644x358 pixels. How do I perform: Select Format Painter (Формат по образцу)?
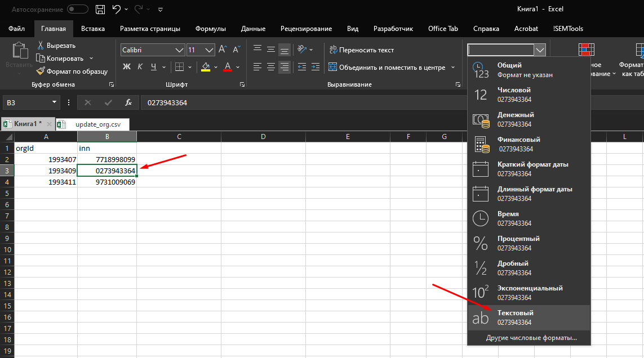pyautogui.click(x=71, y=71)
